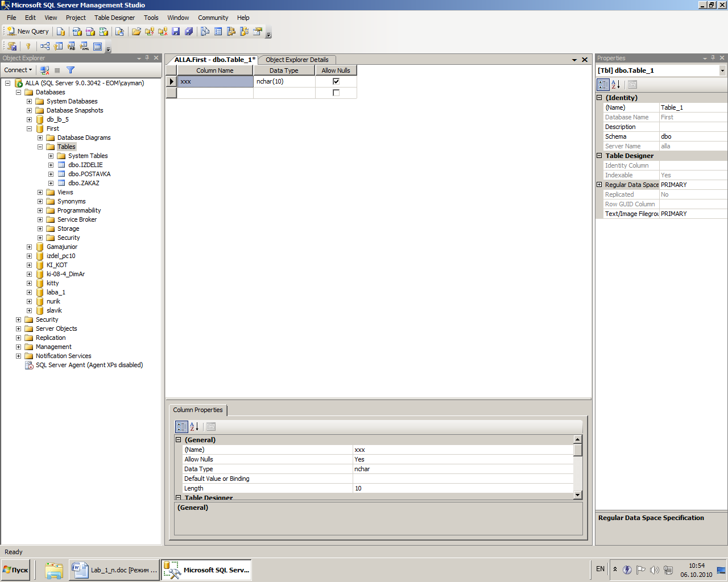
Task: Click the New Query toolbar button
Action: pyautogui.click(x=28, y=31)
